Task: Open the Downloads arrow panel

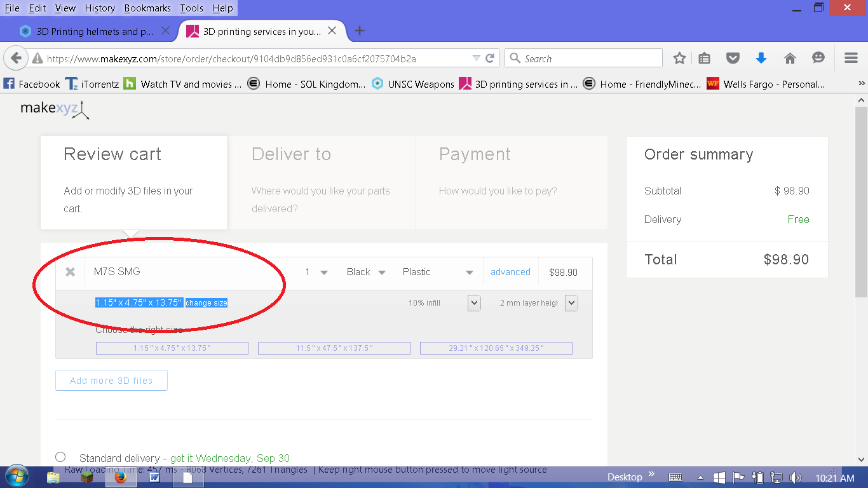Action: [x=761, y=58]
